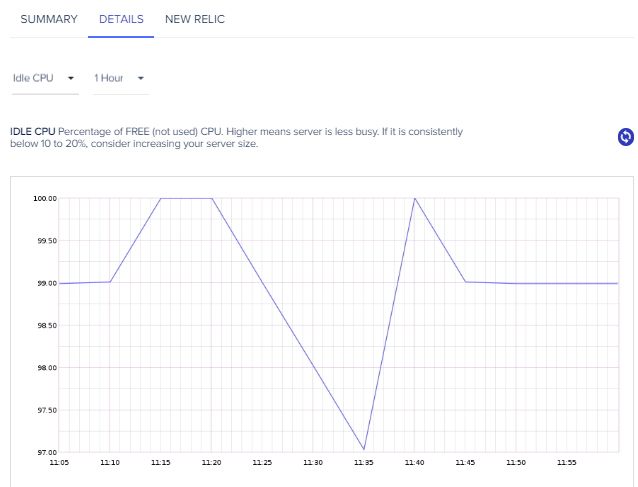Click the 97.00 y-axis label
The width and height of the screenshot is (638, 487).
coord(47,452)
